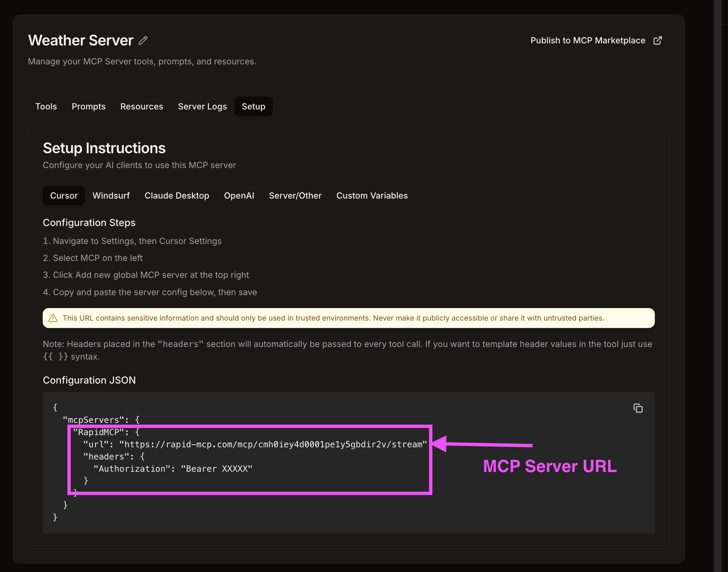Switch to Server/Other setup instructions
728x572 pixels.
coord(295,196)
